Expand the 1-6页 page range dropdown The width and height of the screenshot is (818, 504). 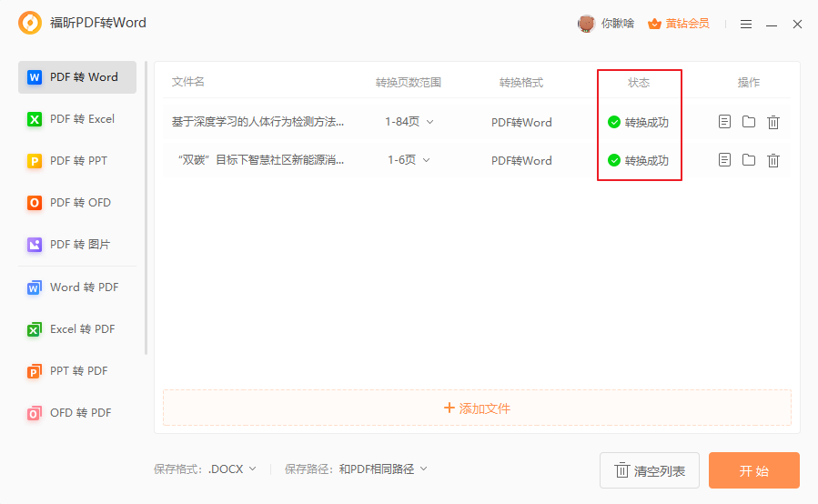pos(409,160)
